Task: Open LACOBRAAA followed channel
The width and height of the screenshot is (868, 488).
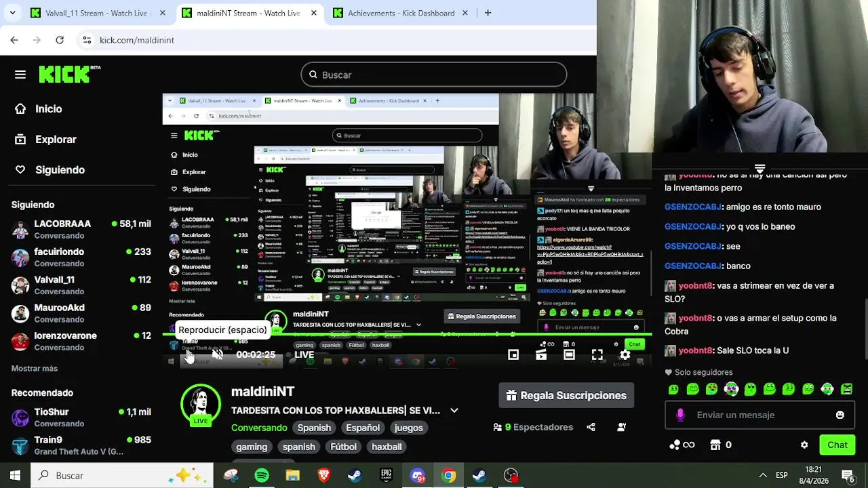Action: (x=81, y=229)
